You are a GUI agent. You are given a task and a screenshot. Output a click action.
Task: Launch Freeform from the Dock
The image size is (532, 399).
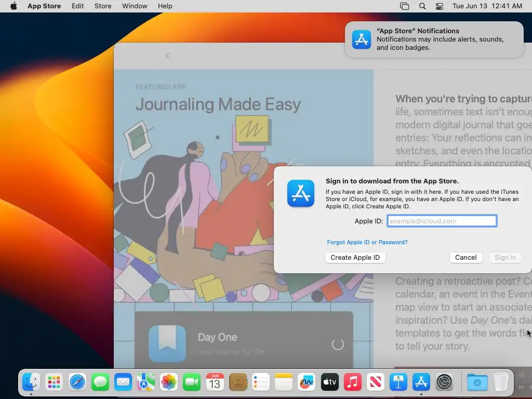point(307,382)
